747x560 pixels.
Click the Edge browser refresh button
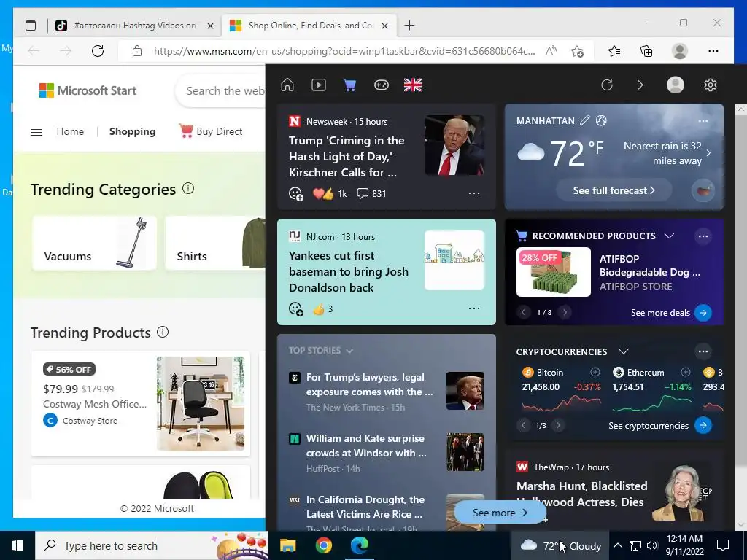click(98, 51)
